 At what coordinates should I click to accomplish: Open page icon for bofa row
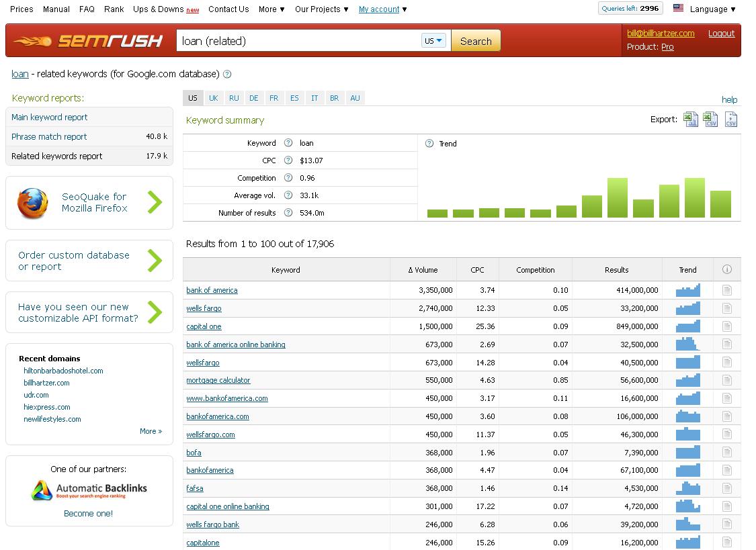pos(727,452)
